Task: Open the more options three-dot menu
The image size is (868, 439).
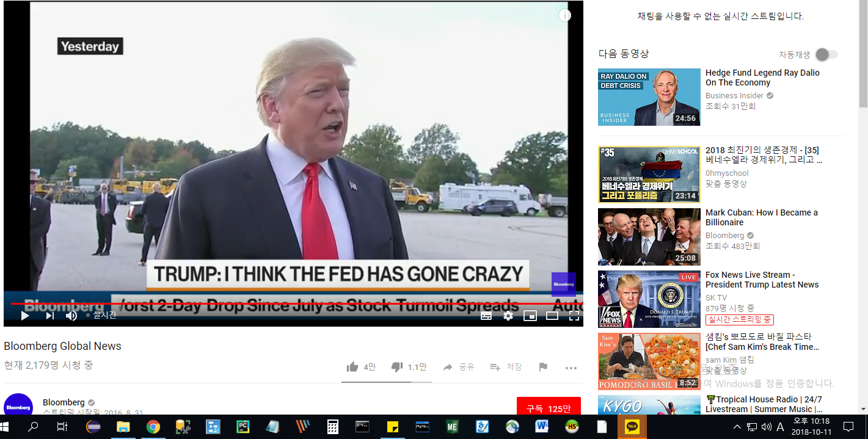Action: click(x=571, y=368)
